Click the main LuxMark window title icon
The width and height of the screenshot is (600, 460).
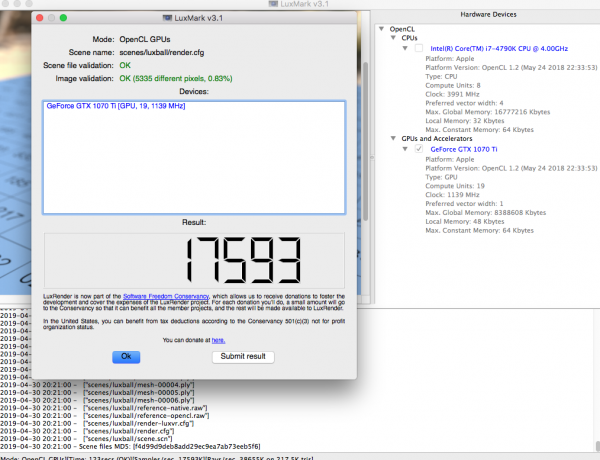pos(273,4)
